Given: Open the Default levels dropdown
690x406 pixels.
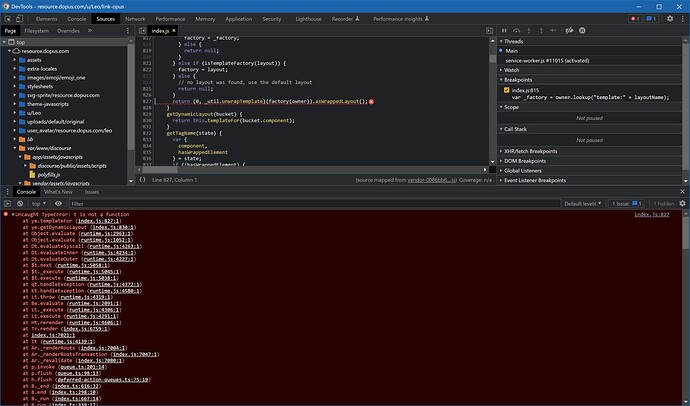Looking at the screenshot, I should 583,204.
